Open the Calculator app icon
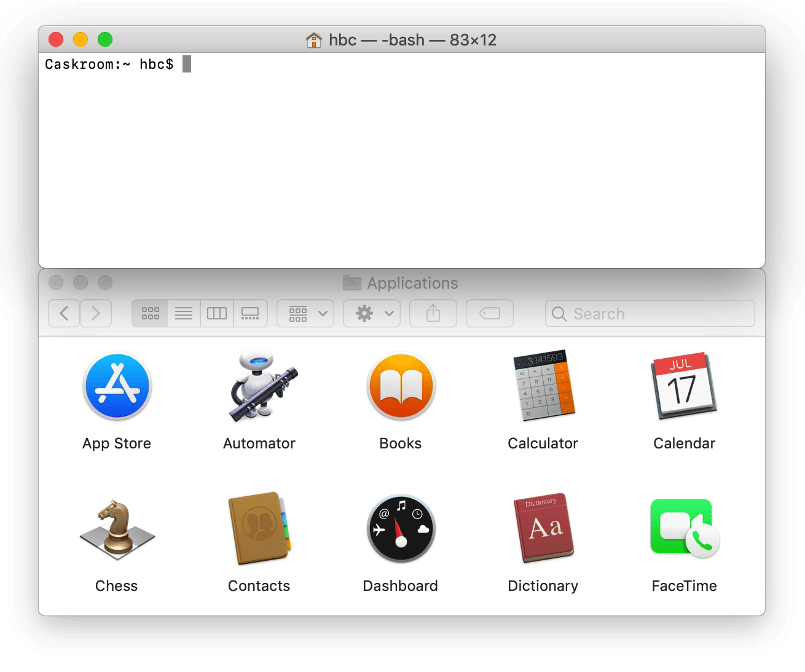The height and width of the screenshot is (672, 805). coord(544,386)
